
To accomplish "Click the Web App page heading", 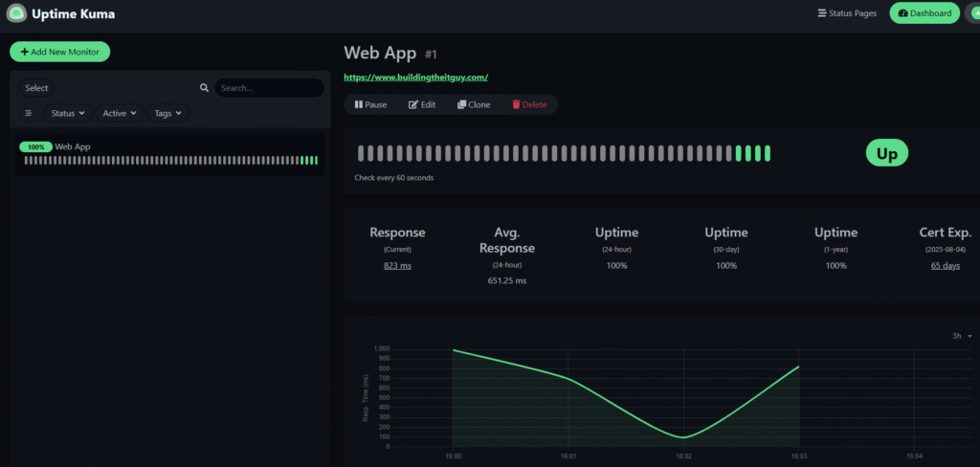I will (x=380, y=53).
